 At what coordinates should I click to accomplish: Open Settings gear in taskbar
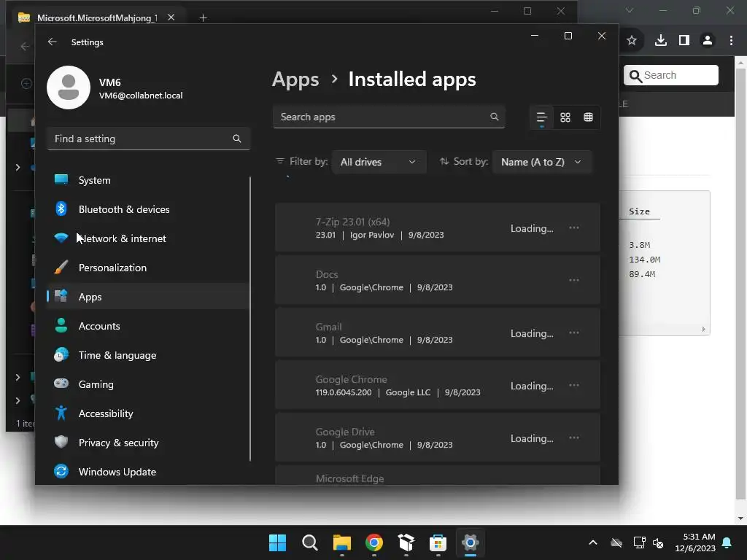(x=471, y=542)
